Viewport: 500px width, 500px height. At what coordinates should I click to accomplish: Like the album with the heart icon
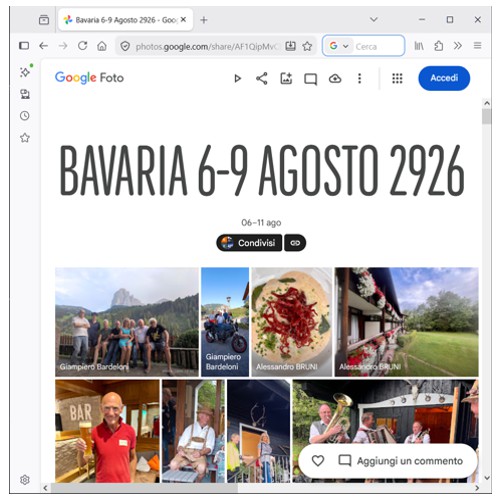[318, 461]
